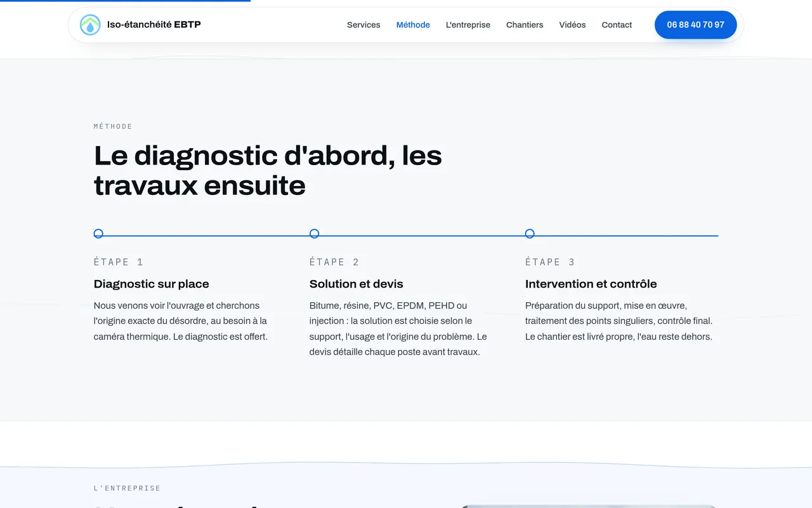Open the Iso-étanchéité EBTP home link
Image resolution: width=812 pixels, height=508 pixels.
click(140, 25)
